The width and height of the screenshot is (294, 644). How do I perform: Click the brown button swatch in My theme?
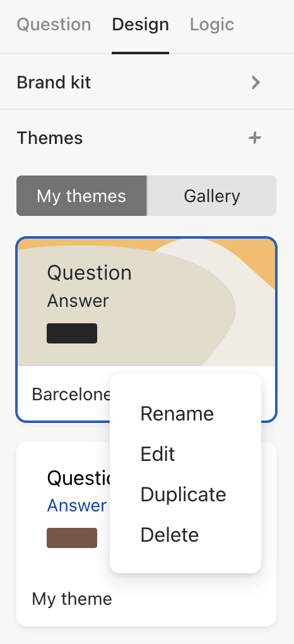coord(72,538)
